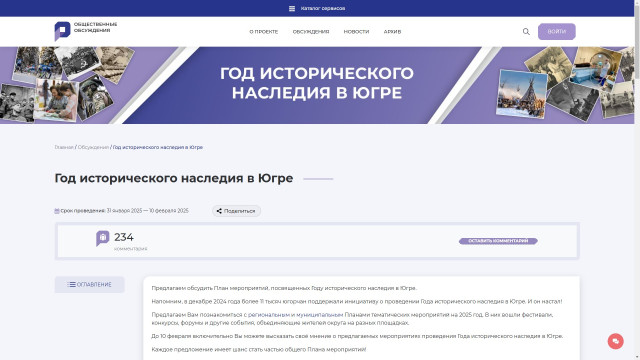Follow the Обсуждения breadcrumb link
Image resolution: width=640 pixels, height=360 pixels.
(93, 147)
